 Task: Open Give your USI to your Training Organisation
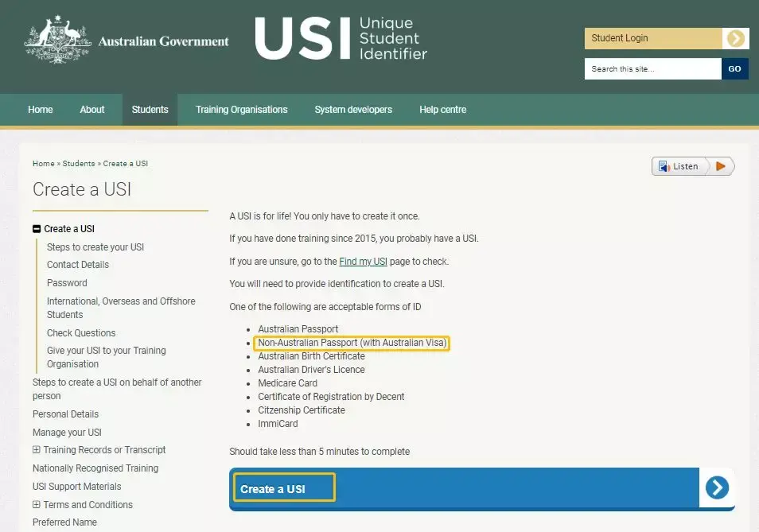coord(107,357)
